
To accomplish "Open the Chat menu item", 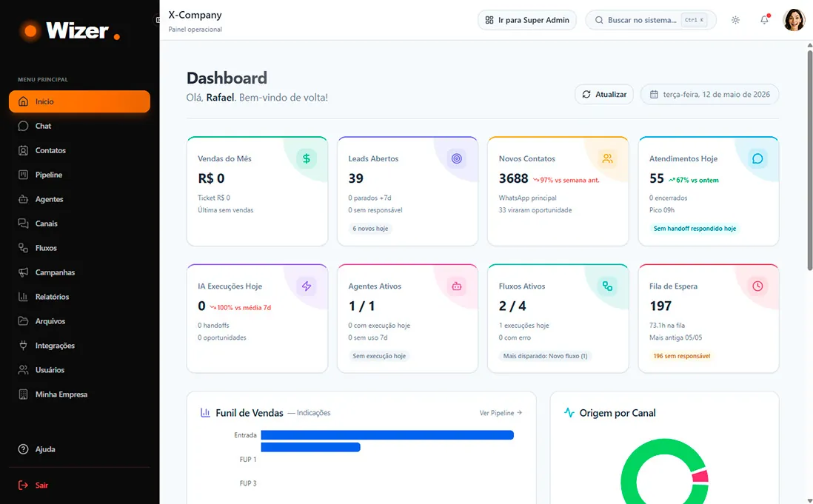I will click(x=79, y=126).
